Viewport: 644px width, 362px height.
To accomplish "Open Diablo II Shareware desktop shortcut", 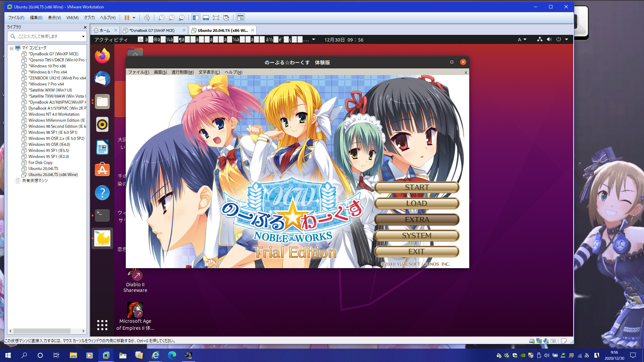I will pyautogui.click(x=135, y=281).
